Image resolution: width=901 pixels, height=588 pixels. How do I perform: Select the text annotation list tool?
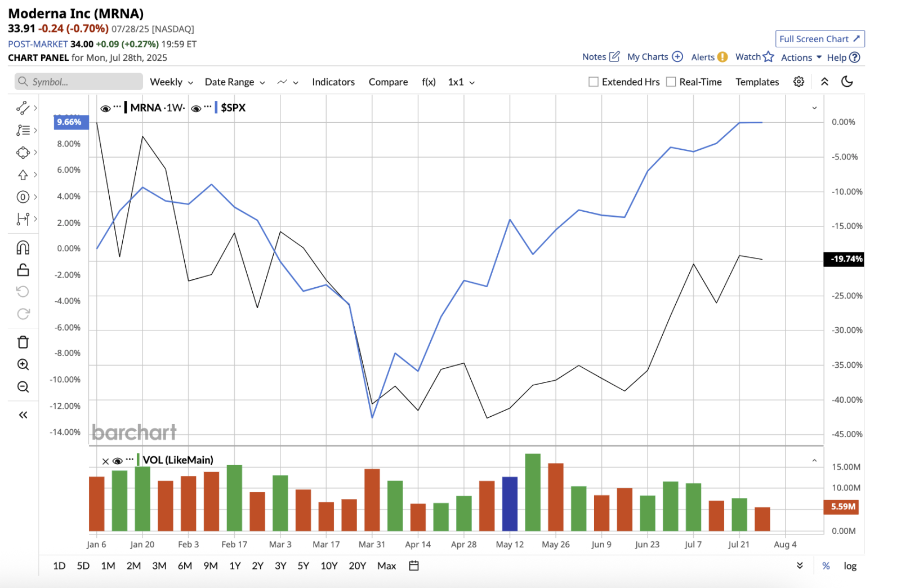(x=23, y=130)
